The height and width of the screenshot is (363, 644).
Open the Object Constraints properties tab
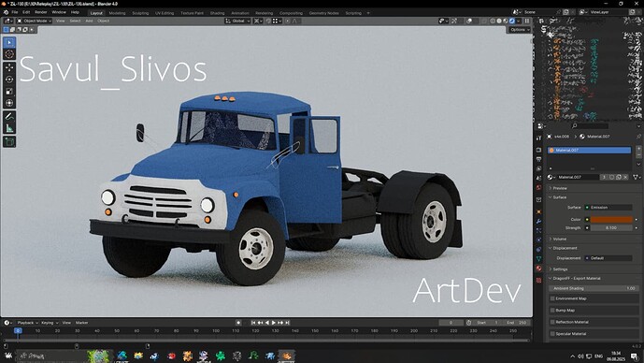click(539, 249)
